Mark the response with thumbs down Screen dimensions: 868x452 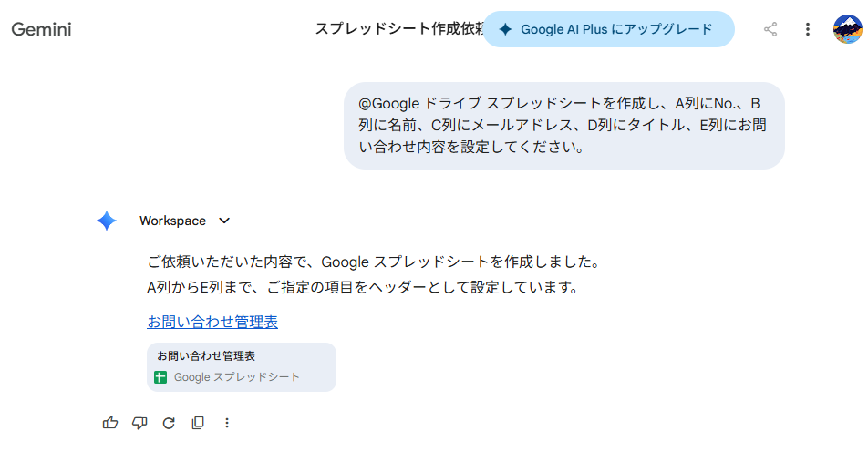pos(139,423)
